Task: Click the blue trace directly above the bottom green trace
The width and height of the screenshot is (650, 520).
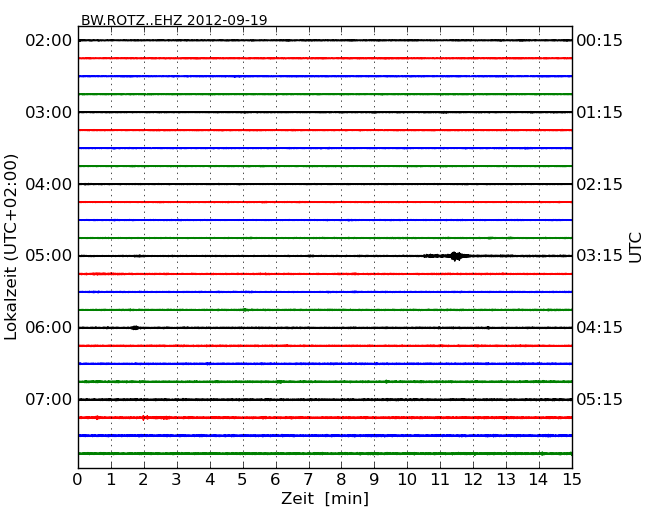Action: 325,436
